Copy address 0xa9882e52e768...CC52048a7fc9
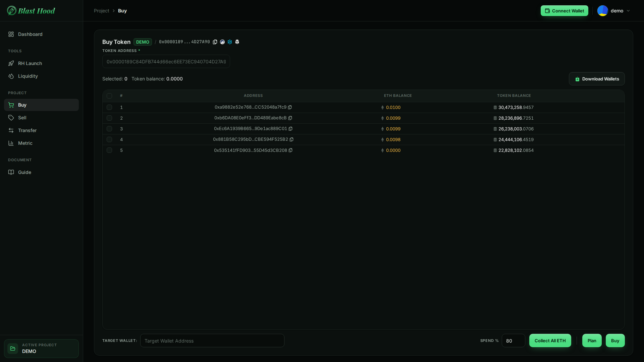The height and width of the screenshot is (362, 644). (290, 107)
